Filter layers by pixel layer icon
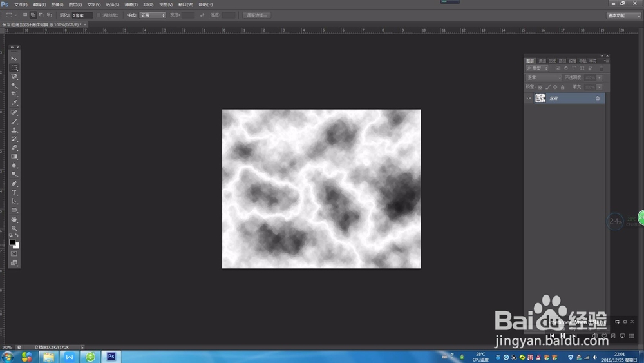 558,68
